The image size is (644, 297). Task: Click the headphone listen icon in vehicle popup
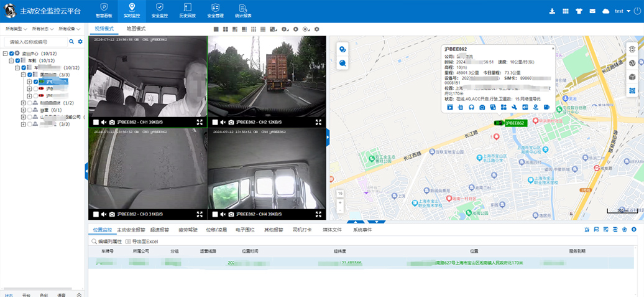tap(472, 108)
